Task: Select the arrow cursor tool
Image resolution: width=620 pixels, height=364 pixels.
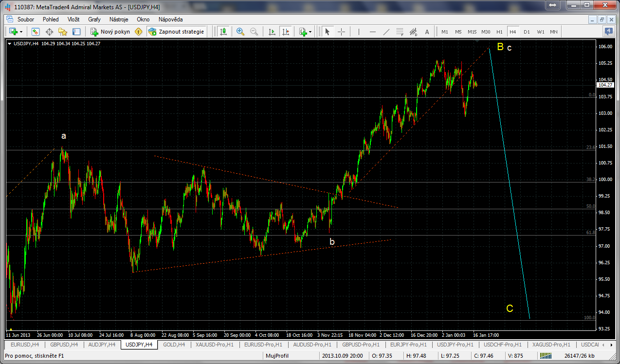Action: coord(328,32)
